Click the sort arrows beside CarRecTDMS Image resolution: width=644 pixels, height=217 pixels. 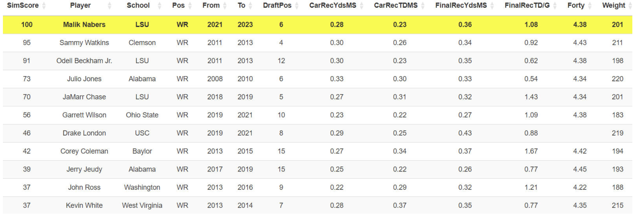click(423, 5)
